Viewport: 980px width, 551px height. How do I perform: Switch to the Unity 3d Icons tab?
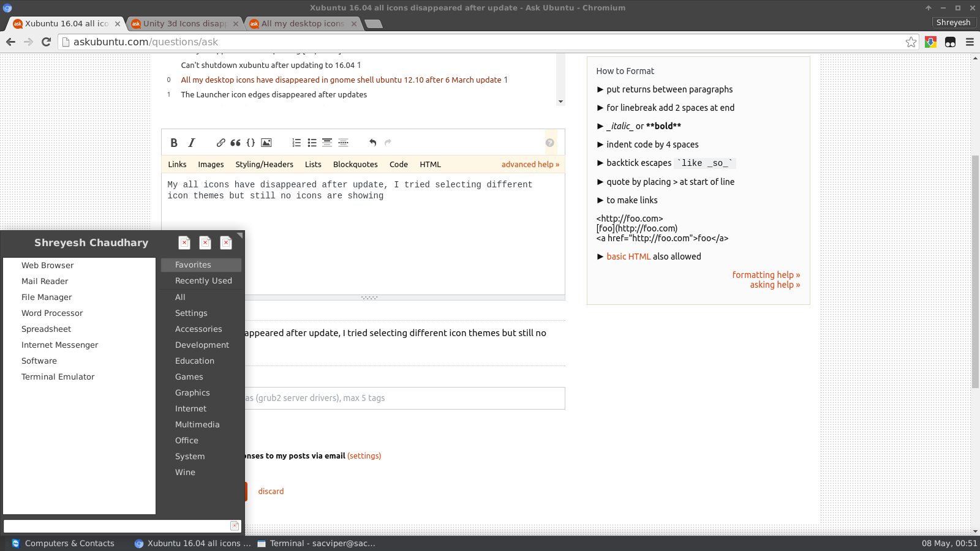pos(184,23)
